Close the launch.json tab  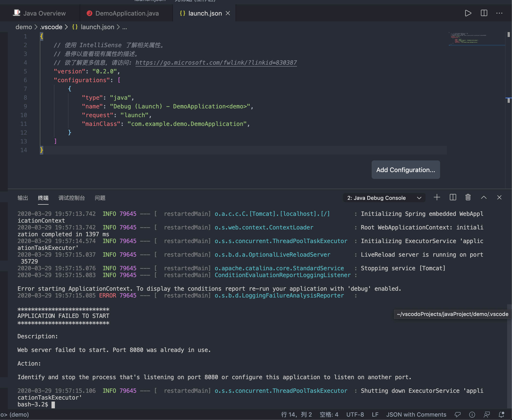coord(228,13)
